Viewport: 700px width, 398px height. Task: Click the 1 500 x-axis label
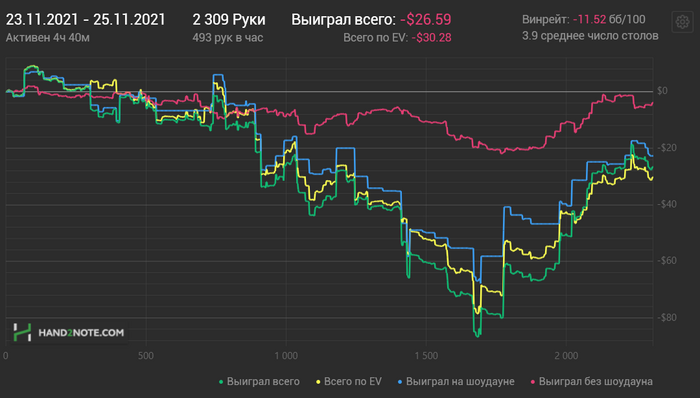point(426,356)
